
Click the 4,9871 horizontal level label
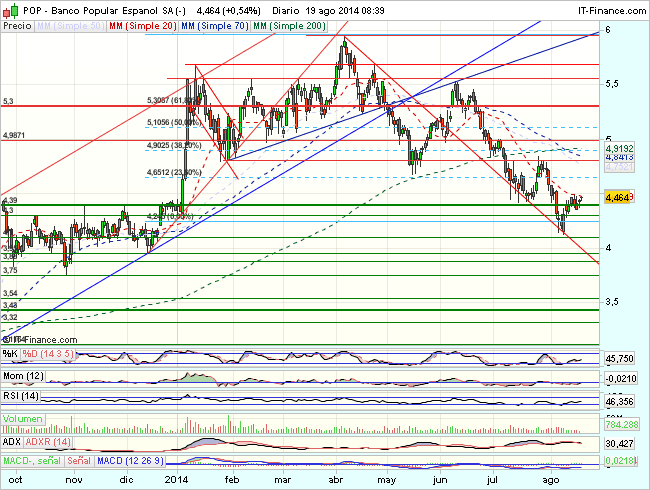[14, 135]
